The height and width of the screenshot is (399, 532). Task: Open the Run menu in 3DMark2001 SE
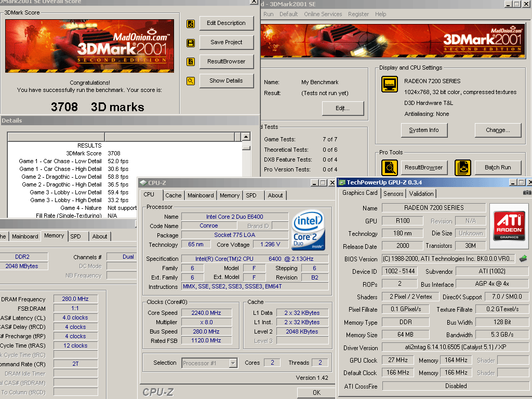tap(269, 14)
